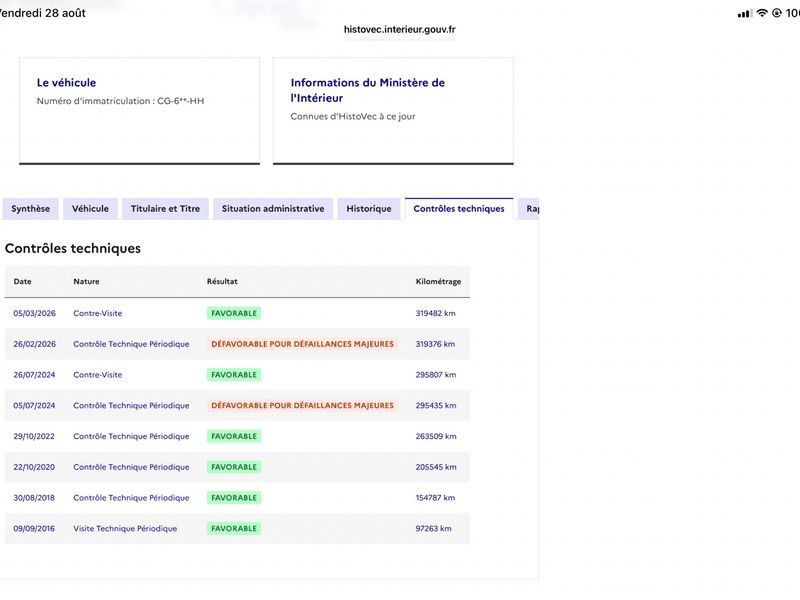Click the FAVORABLE badge for 05/03/2026
The height and width of the screenshot is (600, 800).
pyautogui.click(x=234, y=313)
